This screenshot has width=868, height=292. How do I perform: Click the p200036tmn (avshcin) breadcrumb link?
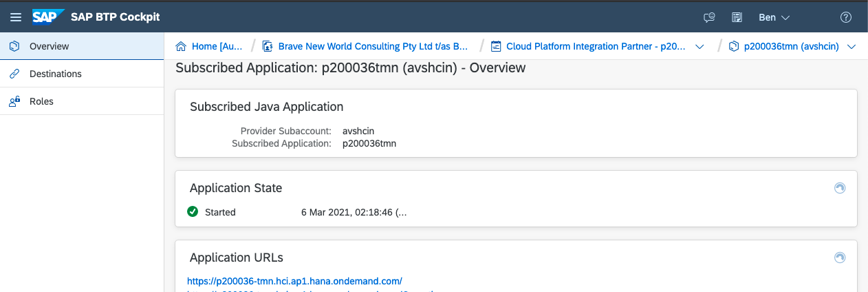[x=791, y=46]
